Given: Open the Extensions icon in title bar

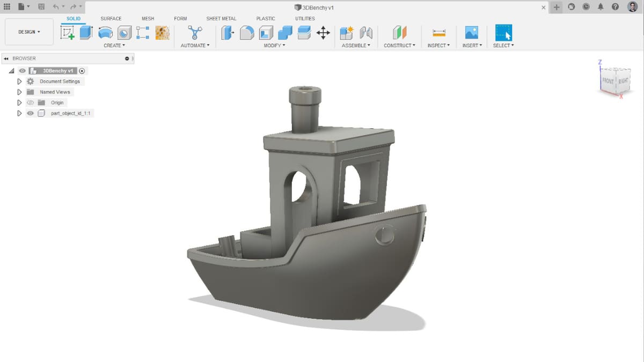Looking at the screenshot, I should (572, 7).
